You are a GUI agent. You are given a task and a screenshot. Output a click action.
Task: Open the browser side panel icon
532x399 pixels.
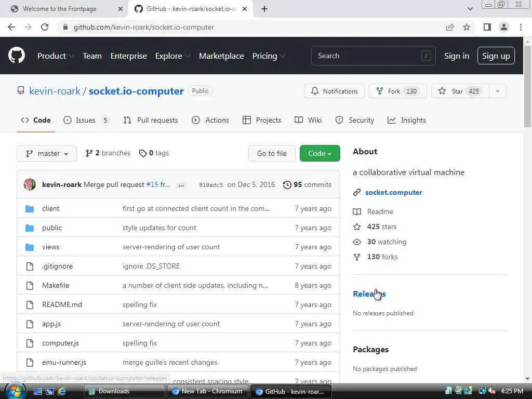[487, 27]
